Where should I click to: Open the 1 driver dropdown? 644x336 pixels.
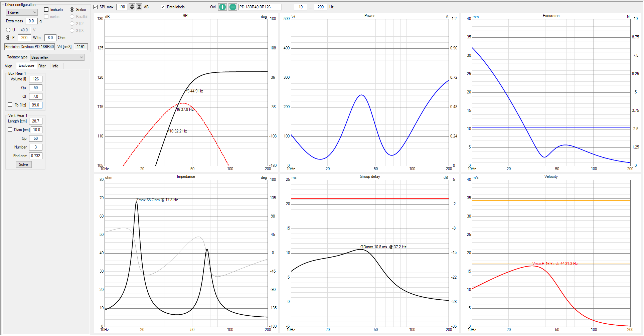[22, 12]
